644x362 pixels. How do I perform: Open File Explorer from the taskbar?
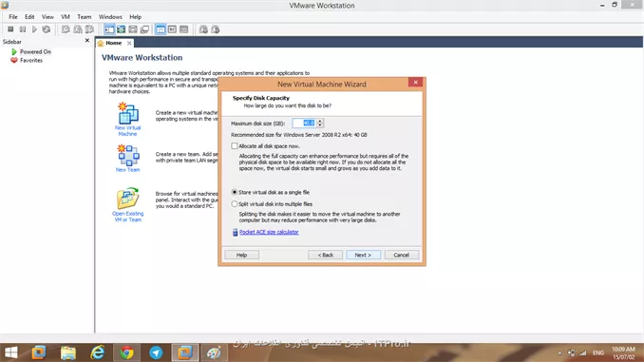click(68, 352)
